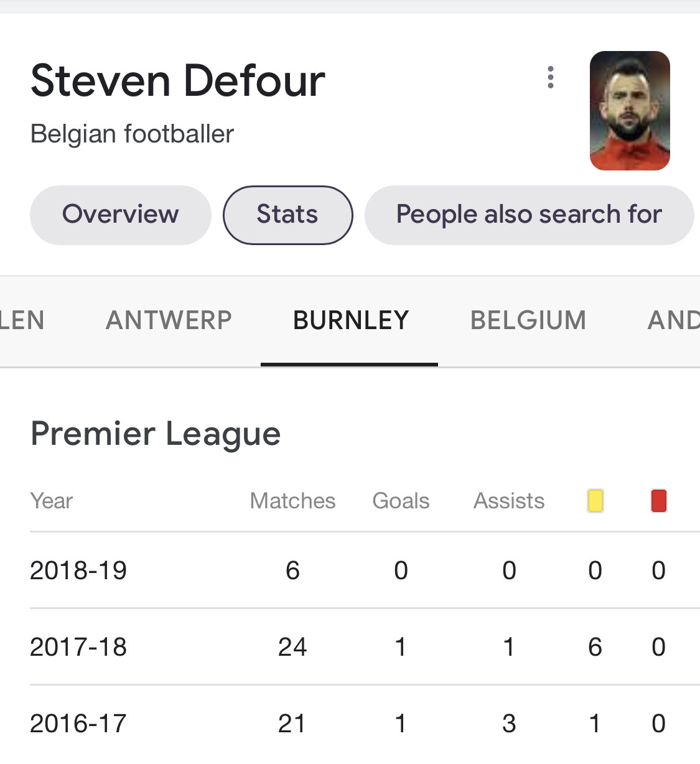Image resolution: width=700 pixels, height=764 pixels.
Task: Select the partially visible AND tab at right
Action: (673, 320)
